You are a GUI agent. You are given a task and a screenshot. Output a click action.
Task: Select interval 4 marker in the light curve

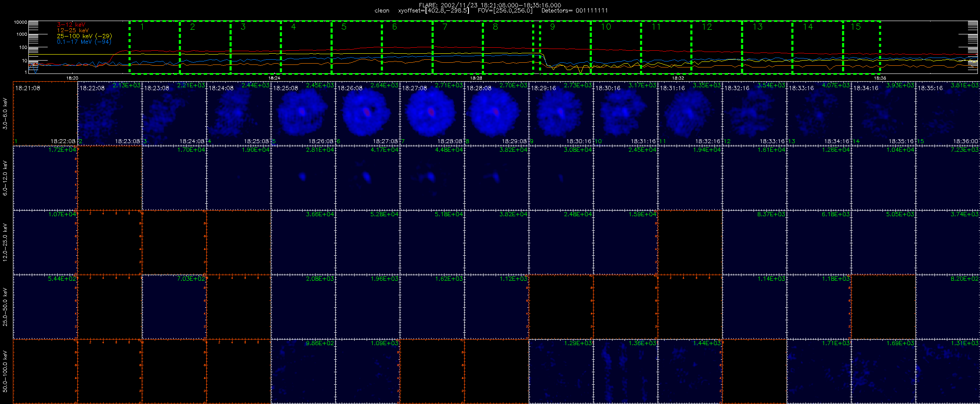click(x=294, y=27)
